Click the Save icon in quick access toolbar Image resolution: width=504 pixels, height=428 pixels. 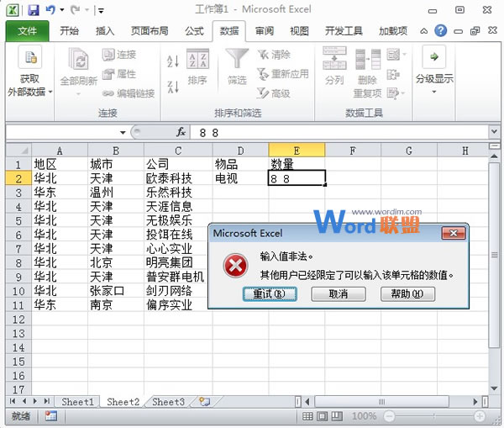34,10
